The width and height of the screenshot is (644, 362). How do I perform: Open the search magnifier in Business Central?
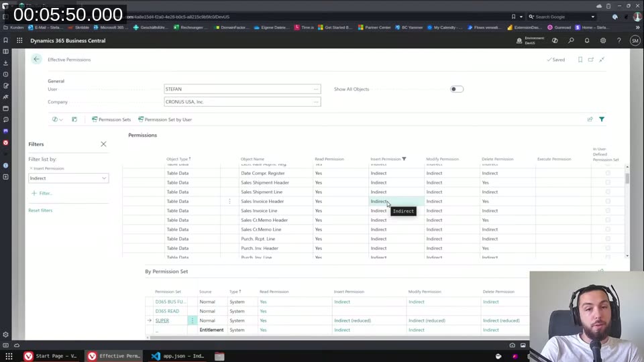[571, 41]
